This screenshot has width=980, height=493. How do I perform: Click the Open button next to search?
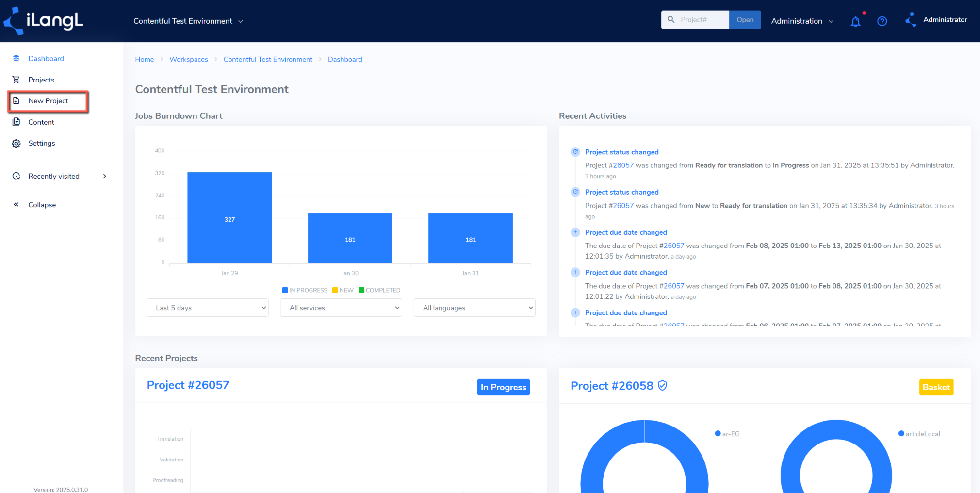745,20
